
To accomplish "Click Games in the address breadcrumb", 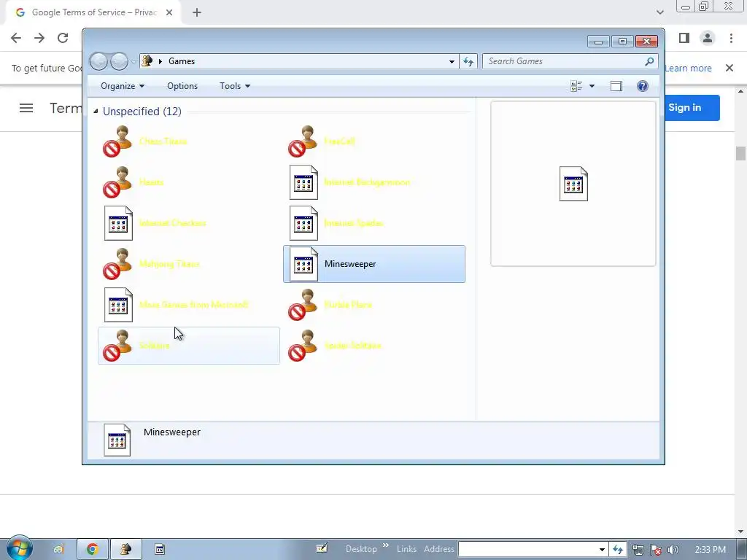I will coord(182,61).
